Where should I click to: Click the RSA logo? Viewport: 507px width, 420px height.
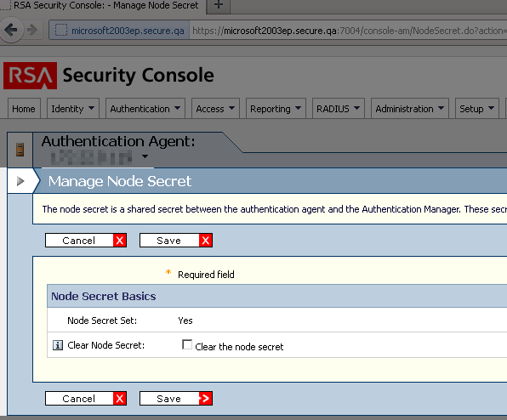pyautogui.click(x=30, y=76)
